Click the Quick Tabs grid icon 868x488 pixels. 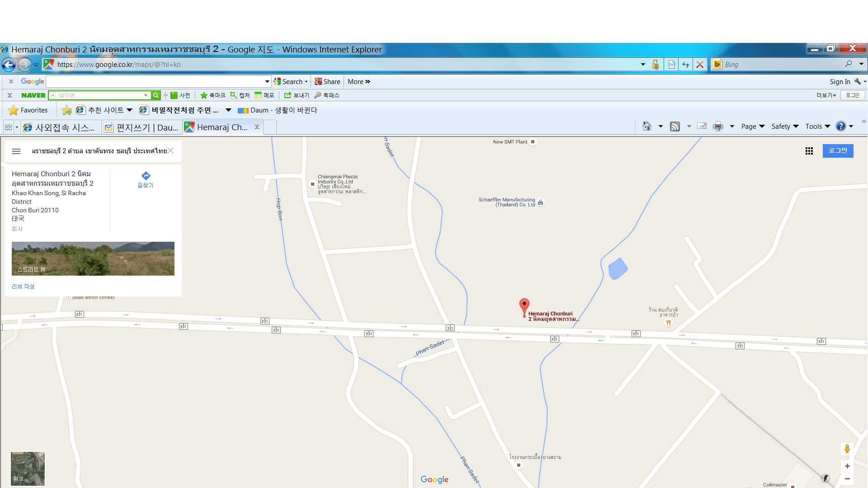8,127
